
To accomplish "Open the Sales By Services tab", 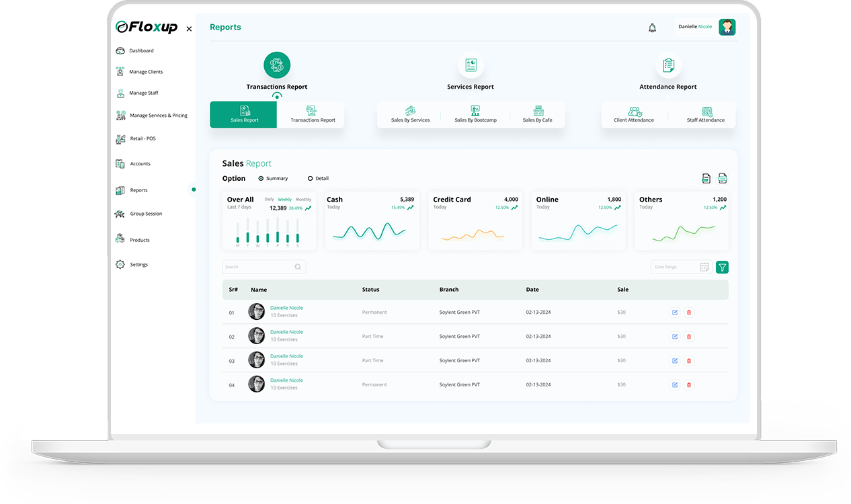I will (410, 115).
